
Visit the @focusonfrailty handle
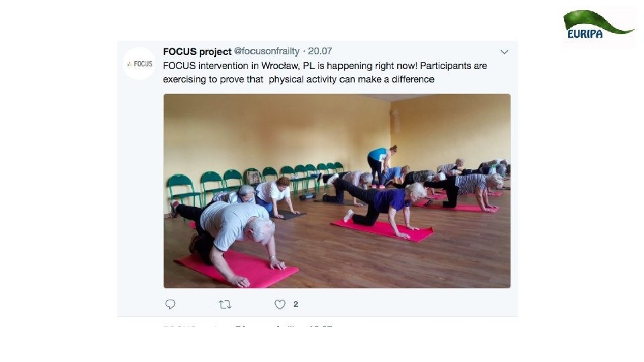click(x=266, y=52)
